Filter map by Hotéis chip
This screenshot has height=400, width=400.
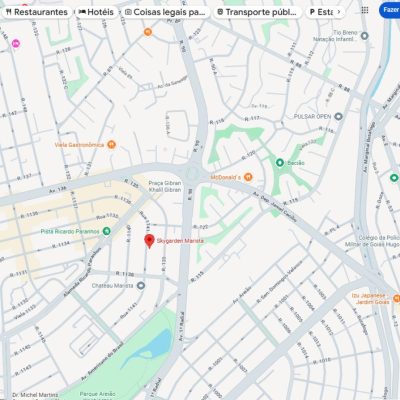96,12
